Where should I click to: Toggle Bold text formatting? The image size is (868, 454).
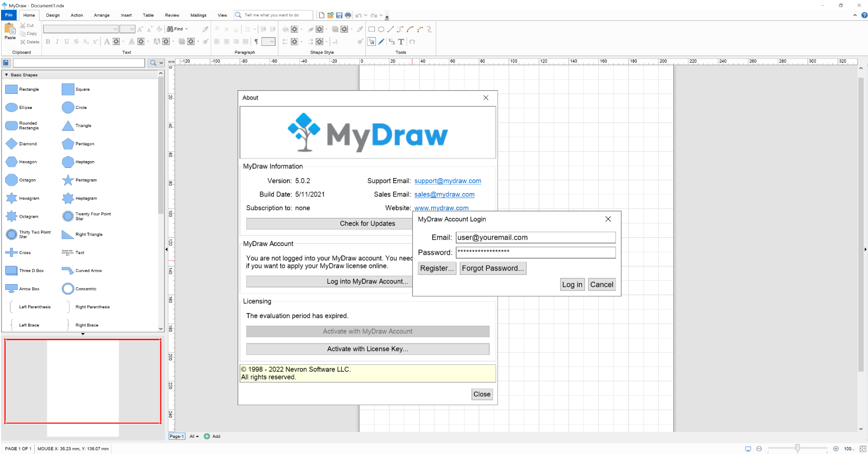pyautogui.click(x=48, y=42)
